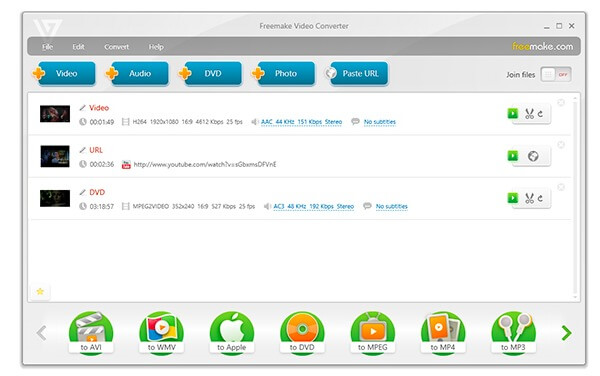Remove the DVD item from list
Image resolution: width=600 pixels, height=376 pixels.
click(x=561, y=187)
